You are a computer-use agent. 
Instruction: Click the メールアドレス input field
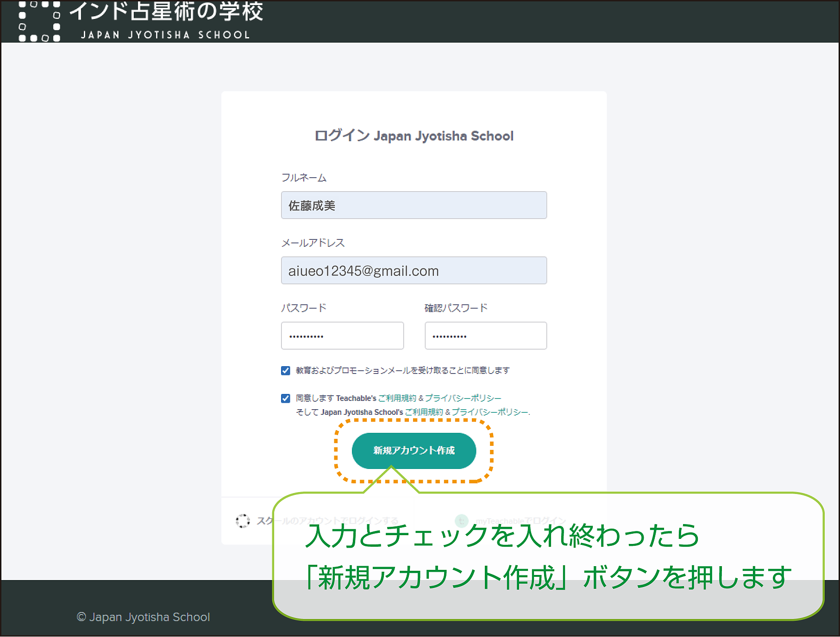[414, 270]
